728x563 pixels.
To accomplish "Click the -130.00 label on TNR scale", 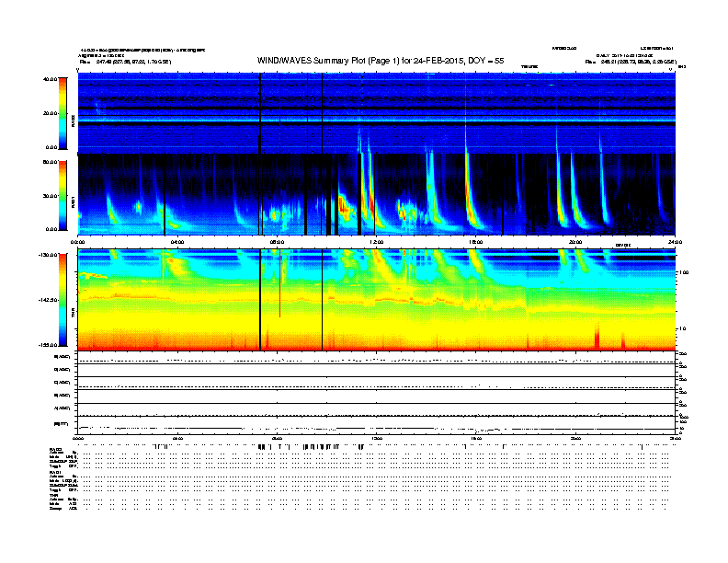I will tap(49, 255).
